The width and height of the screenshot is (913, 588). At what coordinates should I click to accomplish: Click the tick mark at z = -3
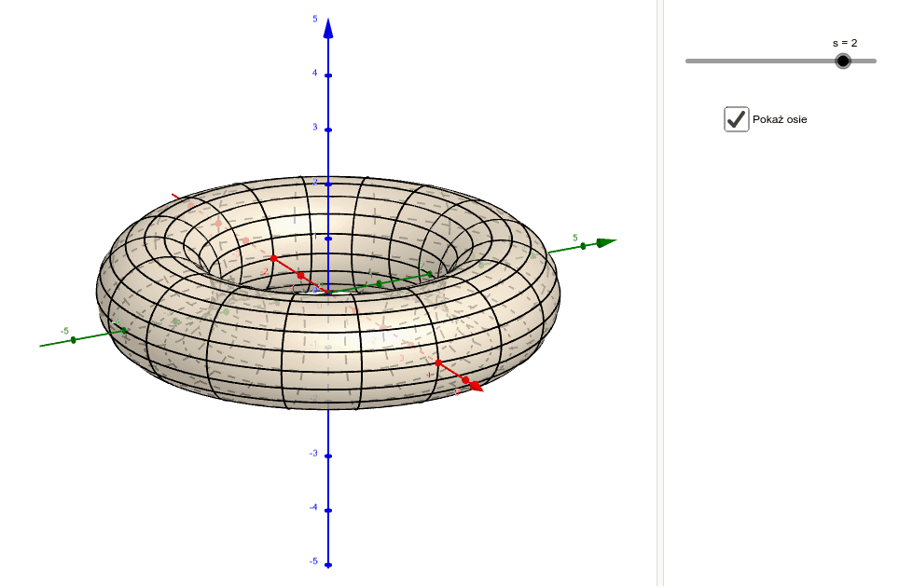(326, 457)
